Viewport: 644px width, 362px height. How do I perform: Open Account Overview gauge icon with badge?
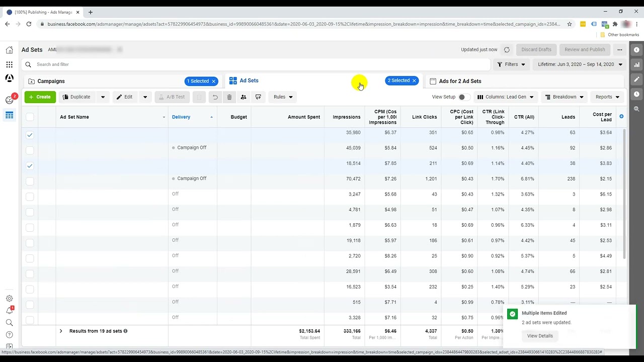tap(9, 100)
